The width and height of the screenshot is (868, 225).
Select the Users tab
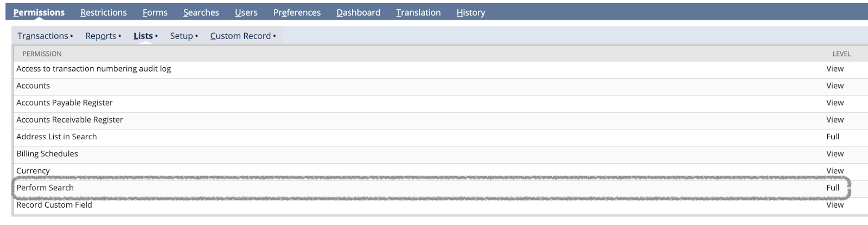pyautogui.click(x=246, y=12)
